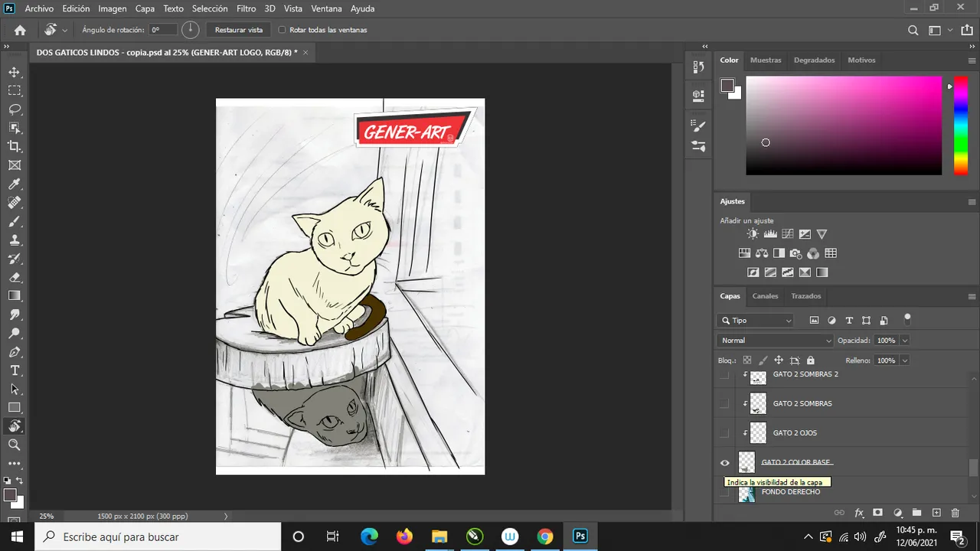Image resolution: width=980 pixels, height=551 pixels.
Task: Select the Pen tool
Action: [x=14, y=352]
